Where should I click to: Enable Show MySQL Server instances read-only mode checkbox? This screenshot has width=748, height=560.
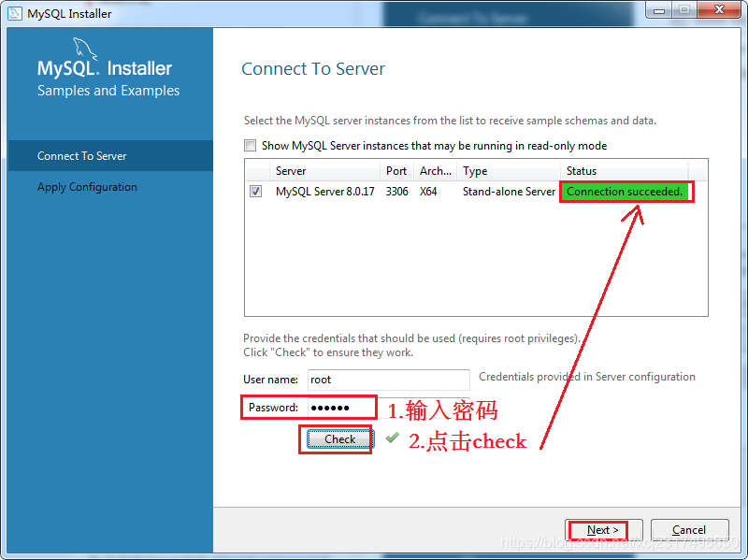coord(250,145)
